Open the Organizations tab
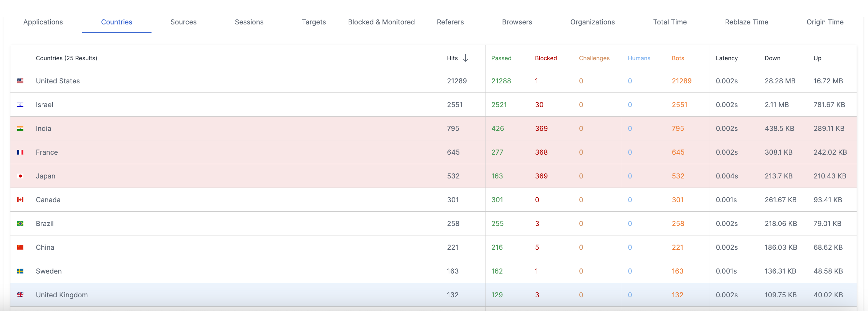The height and width of the screenshot is (311, 868). click(x=592, y=22)
